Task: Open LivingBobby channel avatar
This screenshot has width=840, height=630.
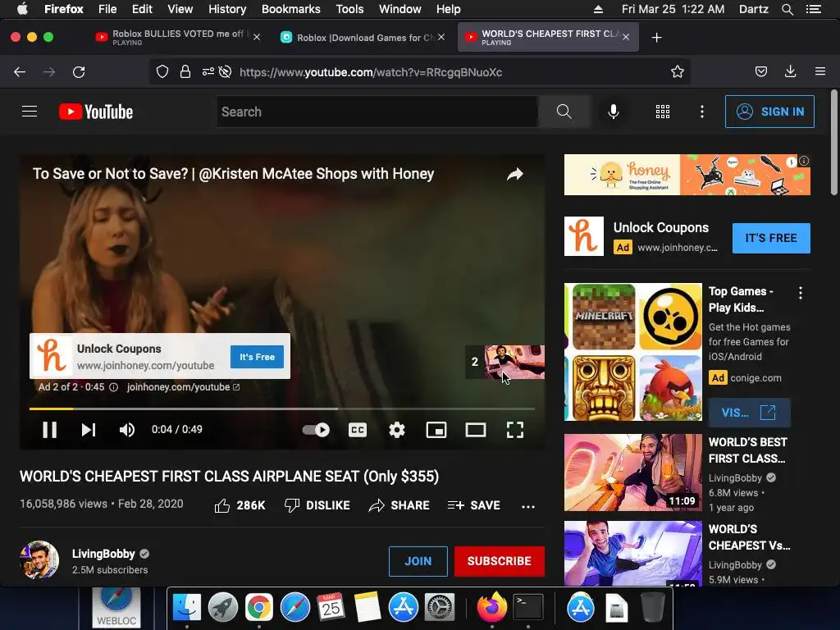Action: coord(39,559)
